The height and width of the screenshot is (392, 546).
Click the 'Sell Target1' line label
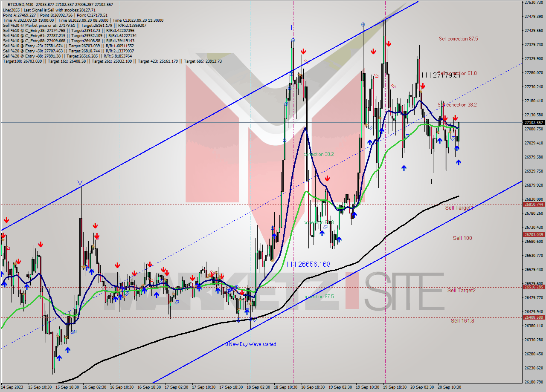click(460, 208)
